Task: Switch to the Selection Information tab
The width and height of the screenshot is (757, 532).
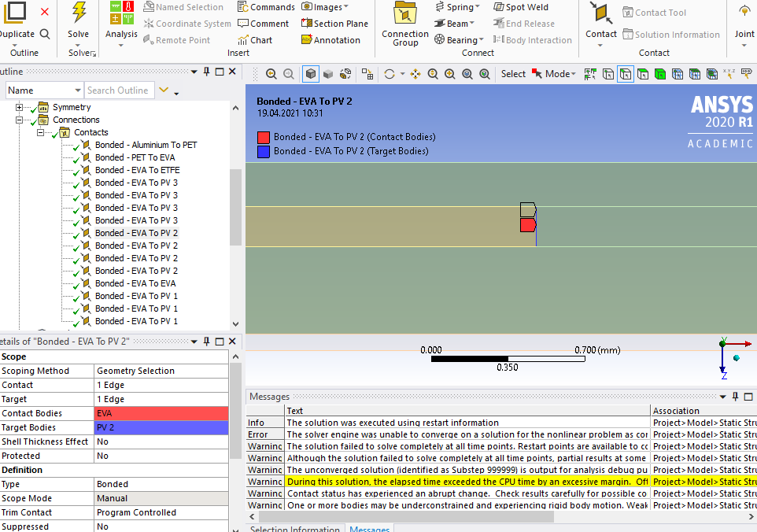Action: tap(295, 528)
